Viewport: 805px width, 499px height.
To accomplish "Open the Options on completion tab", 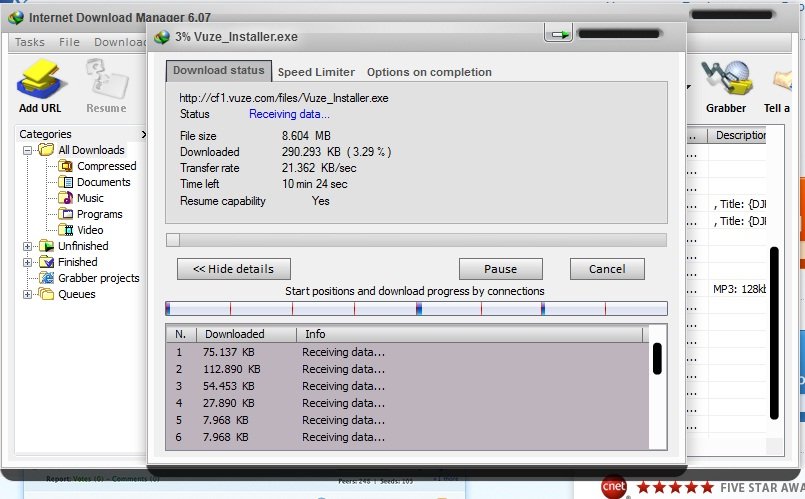I will click(x=429, y=72).
